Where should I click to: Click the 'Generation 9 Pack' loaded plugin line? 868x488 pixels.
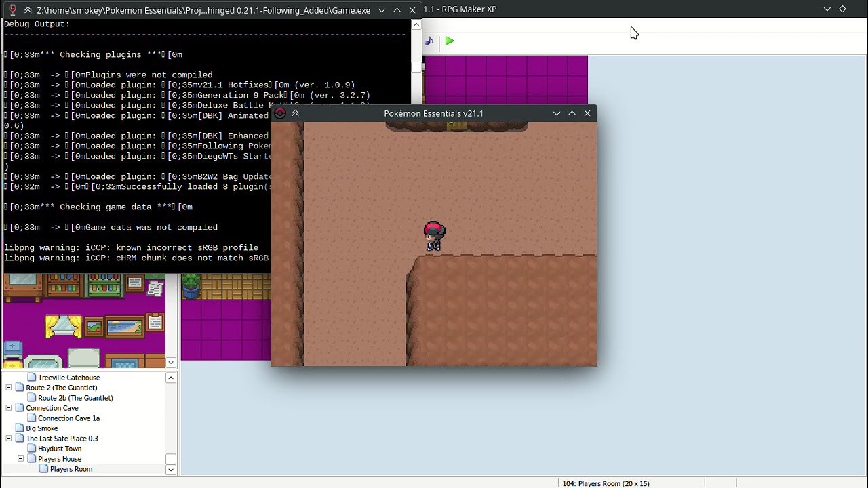187,95
